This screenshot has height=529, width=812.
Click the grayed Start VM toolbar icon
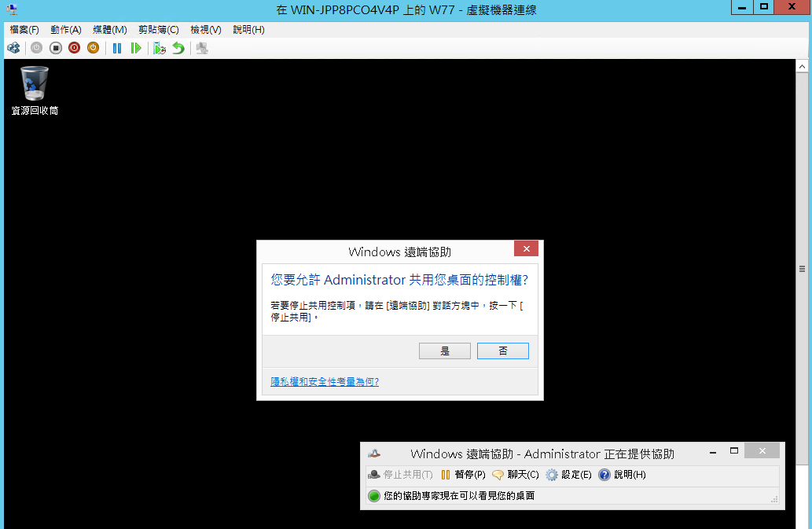[36, 48]
